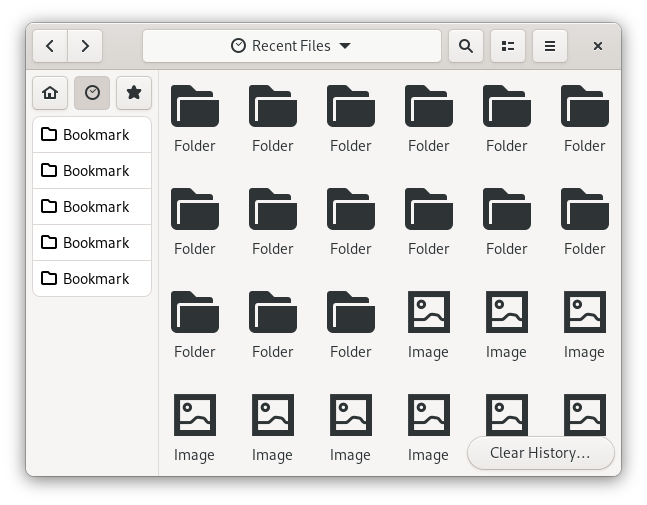Image resolution: width=647 pixels, height=505 pixels.
Task: Select the last Folder in the top row
Action: (585, 118)
